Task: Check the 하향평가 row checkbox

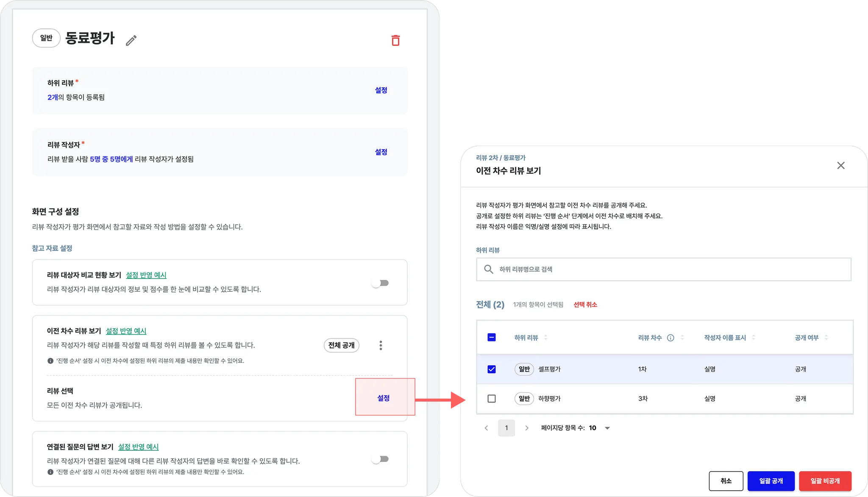Action: tap(492, 399)
